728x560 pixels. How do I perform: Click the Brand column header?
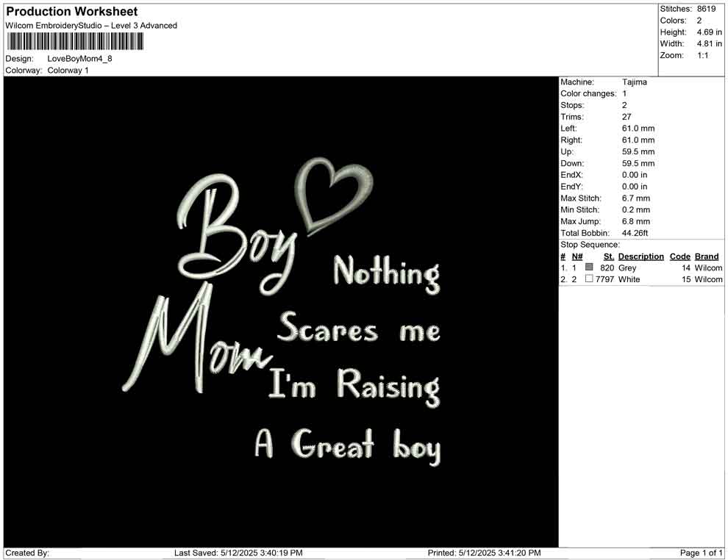pyautogui.click(x=706, y=256)
